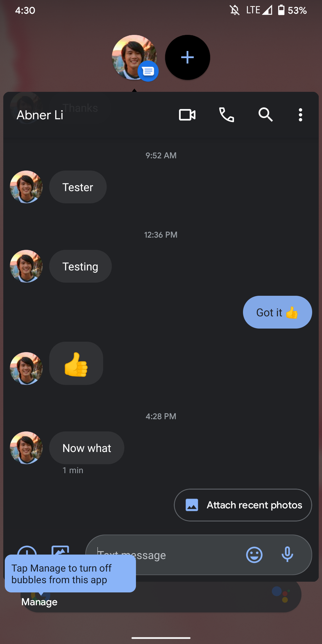Tap the "Tester" message bubble
This screenshot has height=644, width=322.
[78, 187]
